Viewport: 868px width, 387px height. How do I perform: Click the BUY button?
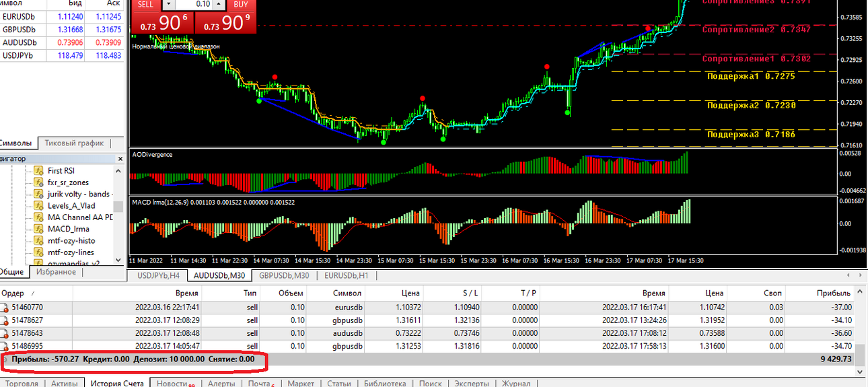(241, 4)
